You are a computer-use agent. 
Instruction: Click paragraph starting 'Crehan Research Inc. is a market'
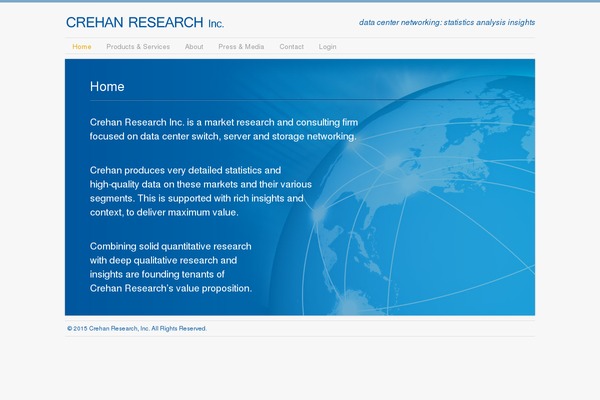224,129
